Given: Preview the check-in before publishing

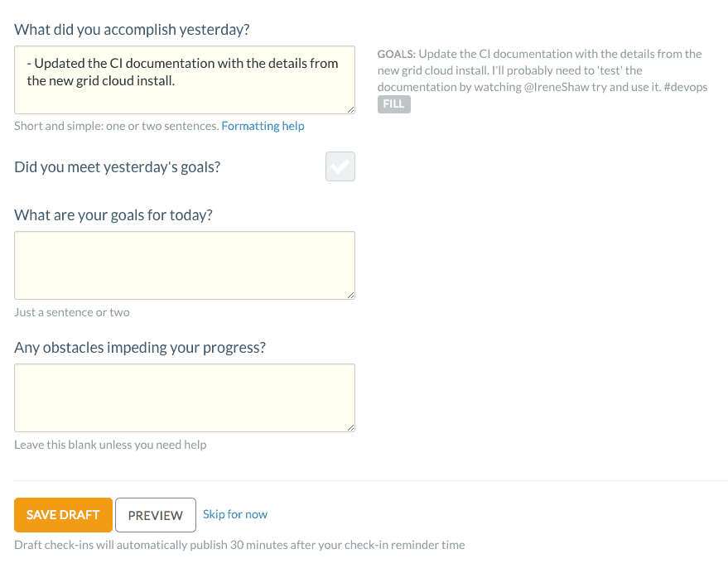Looking at the screenshot, I should (155, 514).
